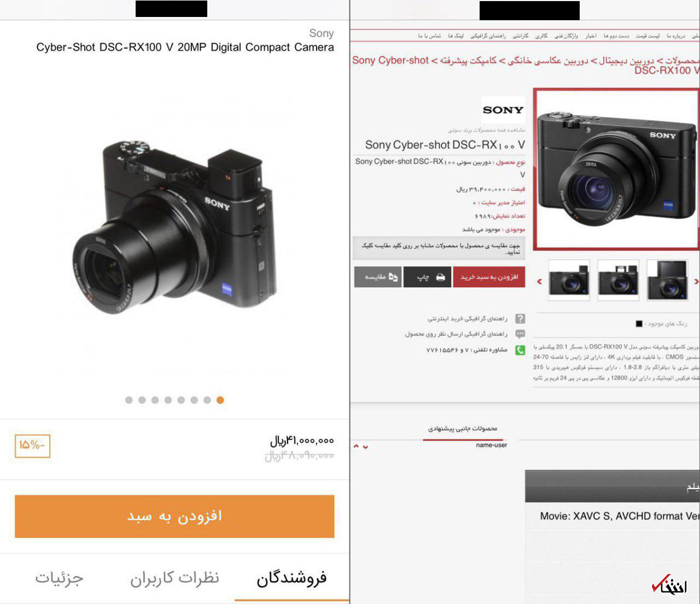Select the black available color swatch

(639, 324)
